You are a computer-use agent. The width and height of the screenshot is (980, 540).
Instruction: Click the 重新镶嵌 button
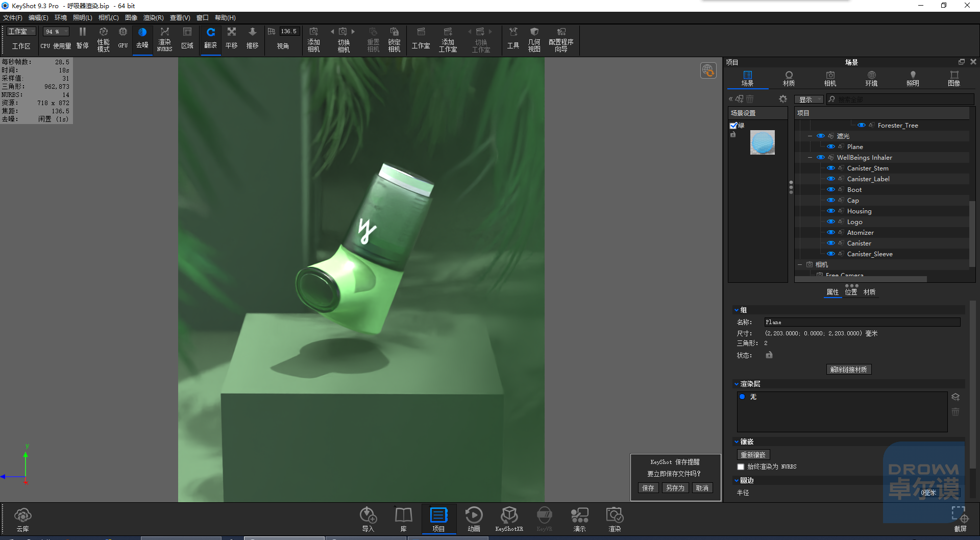pos(753,455)
